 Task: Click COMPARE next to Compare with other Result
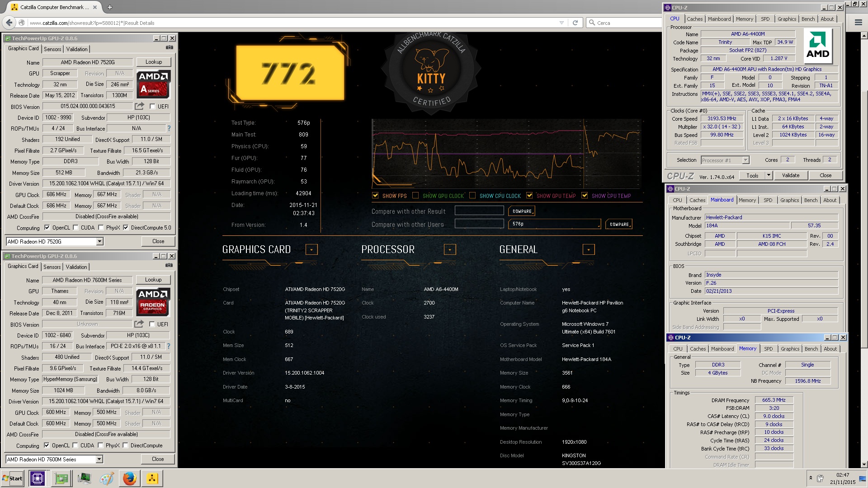(x=522, y=211)
